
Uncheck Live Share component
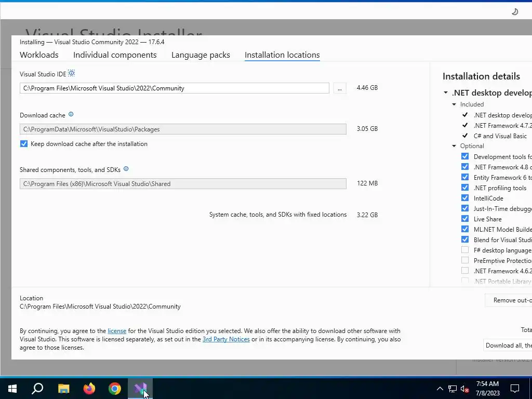pyautogui.click(x=465, y=219)
